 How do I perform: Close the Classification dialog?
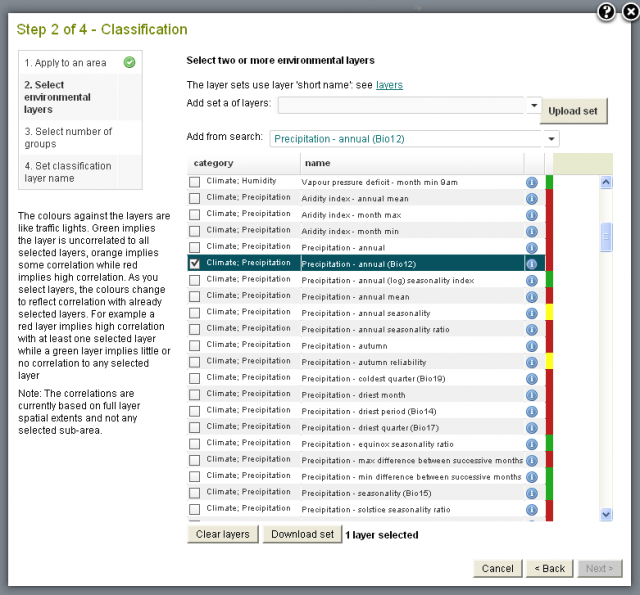631,12
